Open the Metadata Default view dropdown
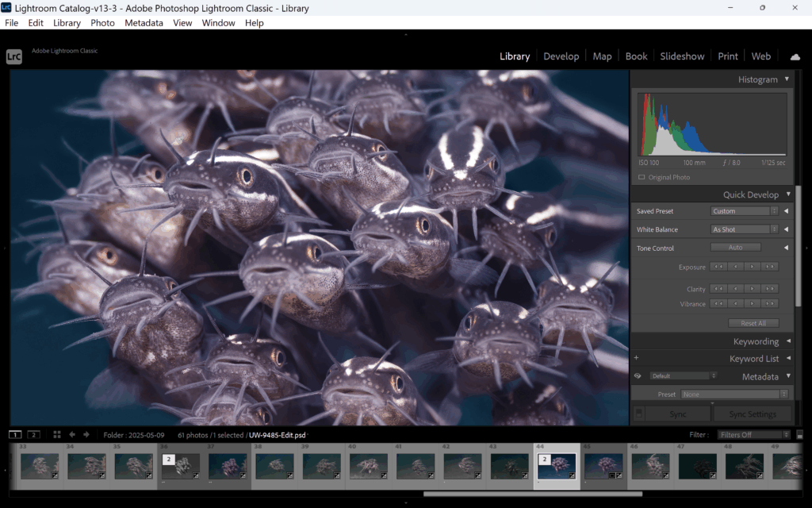 684,375
